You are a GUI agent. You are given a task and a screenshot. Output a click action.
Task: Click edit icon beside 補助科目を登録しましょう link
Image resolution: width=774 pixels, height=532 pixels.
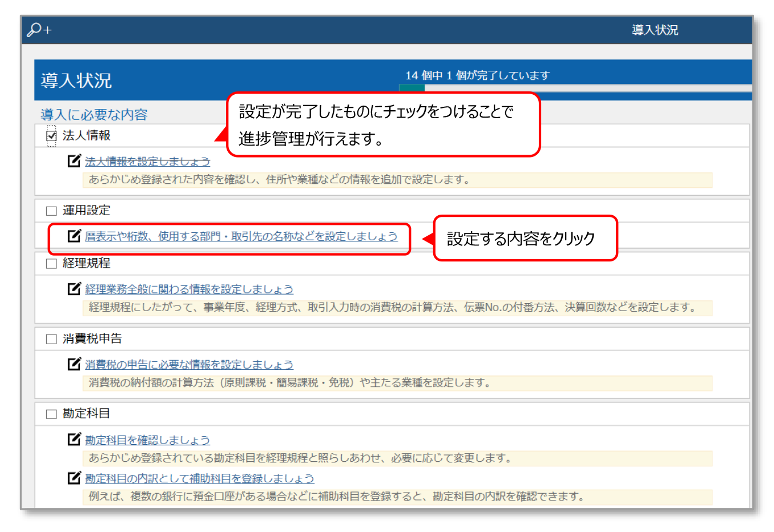click(74, 478)
